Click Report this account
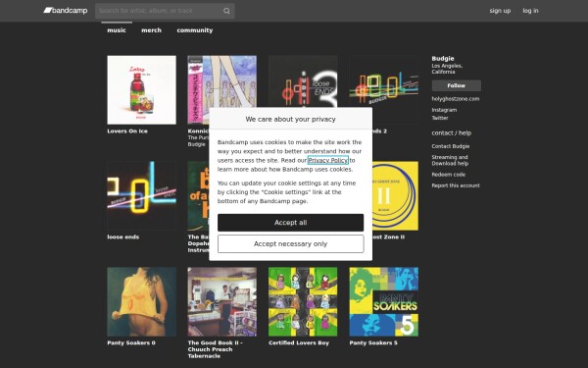 (456, 185)
